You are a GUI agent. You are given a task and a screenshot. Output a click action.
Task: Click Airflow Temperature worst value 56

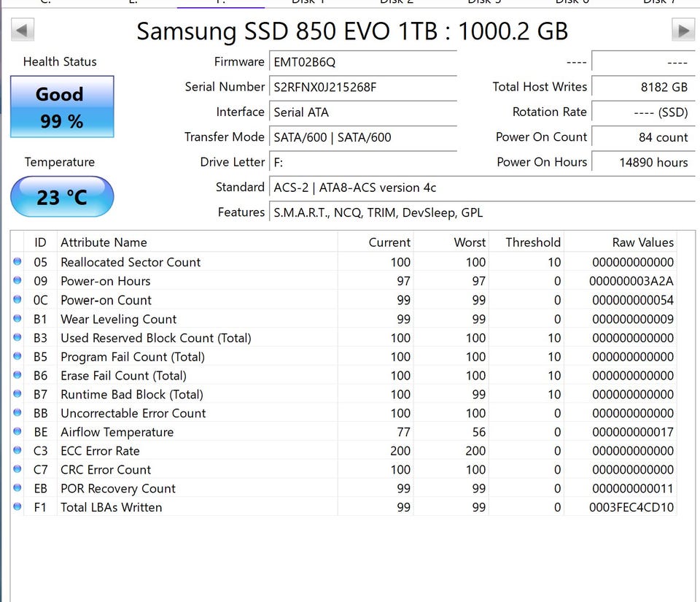coord(478,432)
